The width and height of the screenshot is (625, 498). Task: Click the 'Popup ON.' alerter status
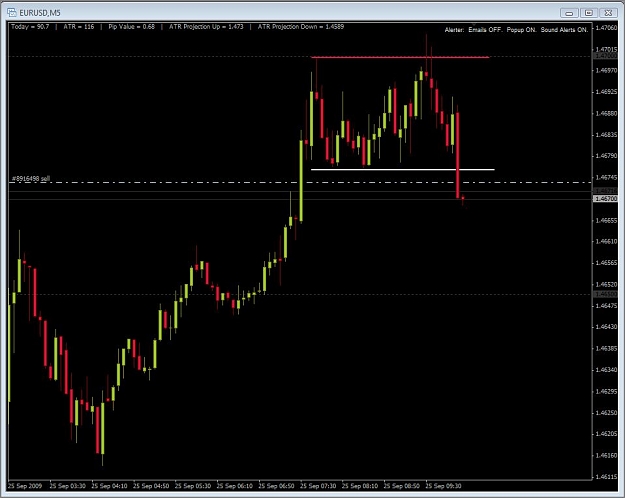pos(521,30)
